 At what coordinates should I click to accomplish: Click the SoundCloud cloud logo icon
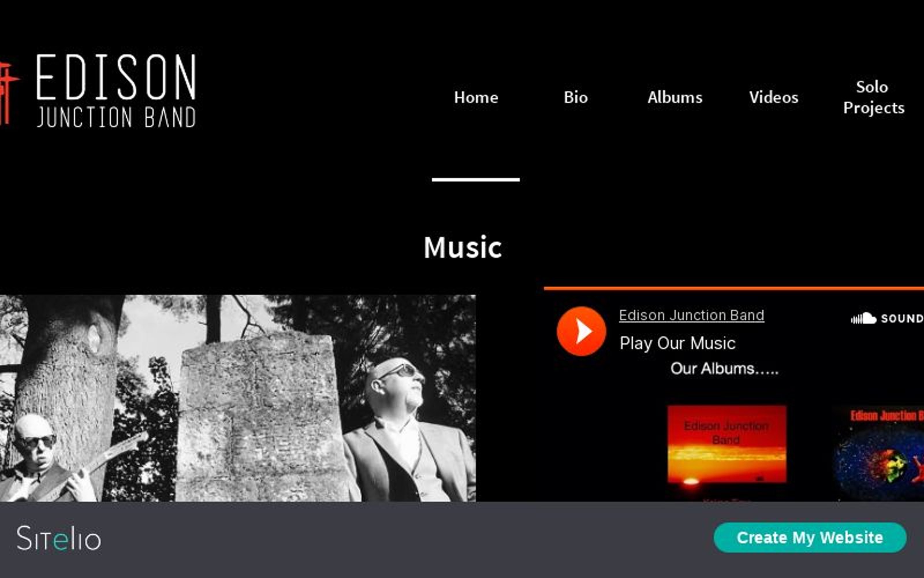[x=864, y=318]
